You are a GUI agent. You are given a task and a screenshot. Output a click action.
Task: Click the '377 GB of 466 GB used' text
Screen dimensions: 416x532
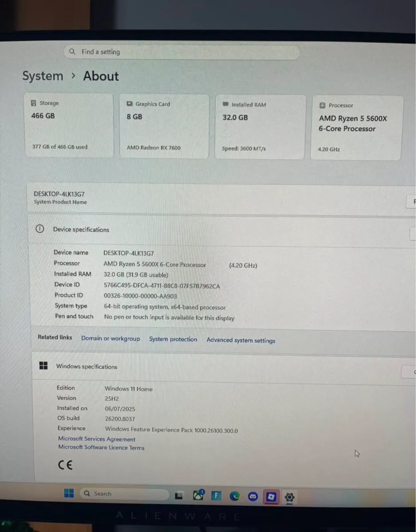60,147
